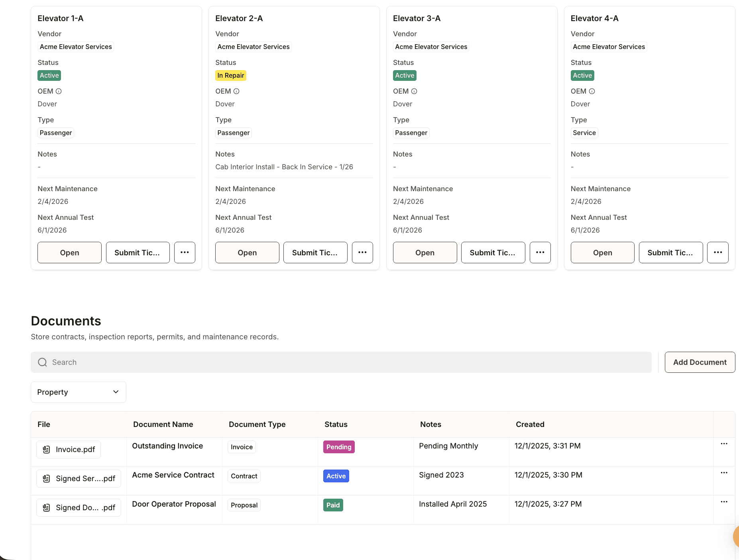Open row menu for Door Operator Proposal
This screenshot has width=739, height=560.
[x=724, y=502]
